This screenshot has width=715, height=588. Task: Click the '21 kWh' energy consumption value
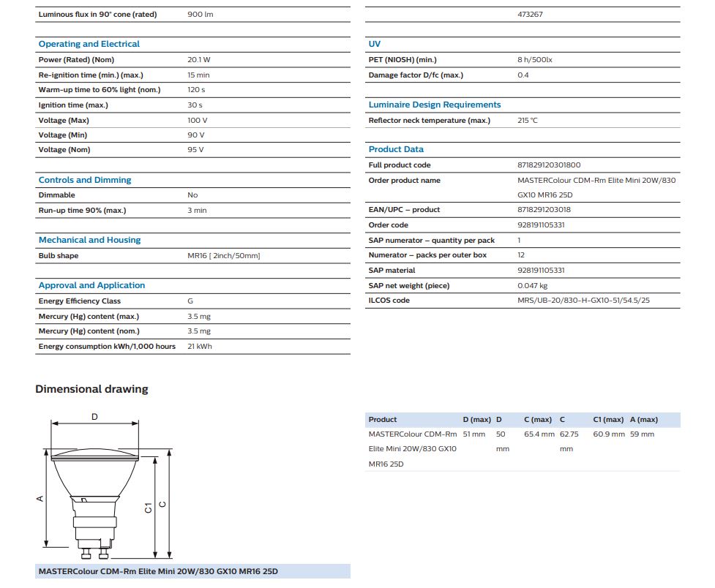click(200, 347)
